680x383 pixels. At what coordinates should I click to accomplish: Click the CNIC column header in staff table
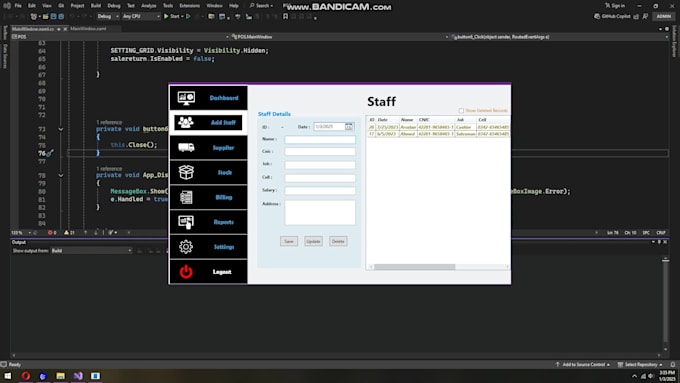(435, 120)
